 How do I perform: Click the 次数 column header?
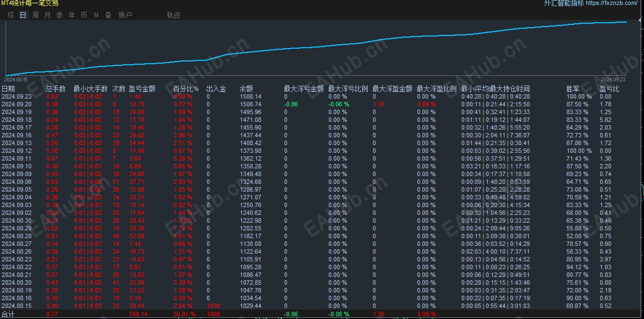(119, 89)
